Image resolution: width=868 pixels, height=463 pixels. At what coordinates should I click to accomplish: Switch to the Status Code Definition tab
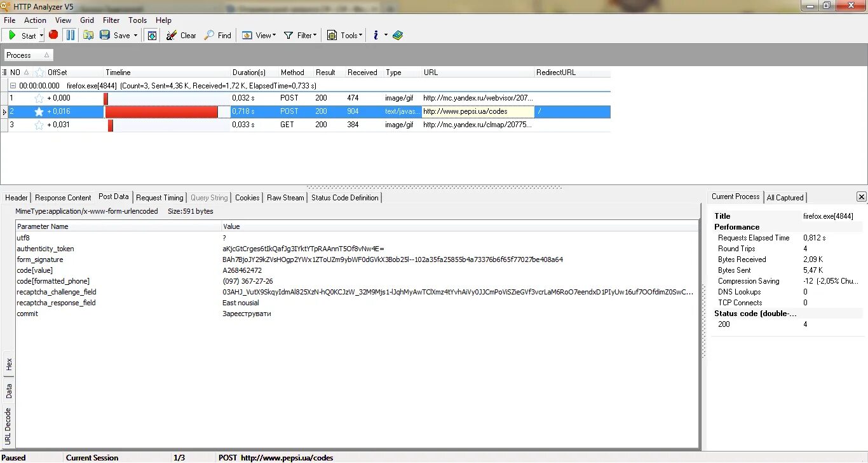pyautogui.click(x=345, y=198)
